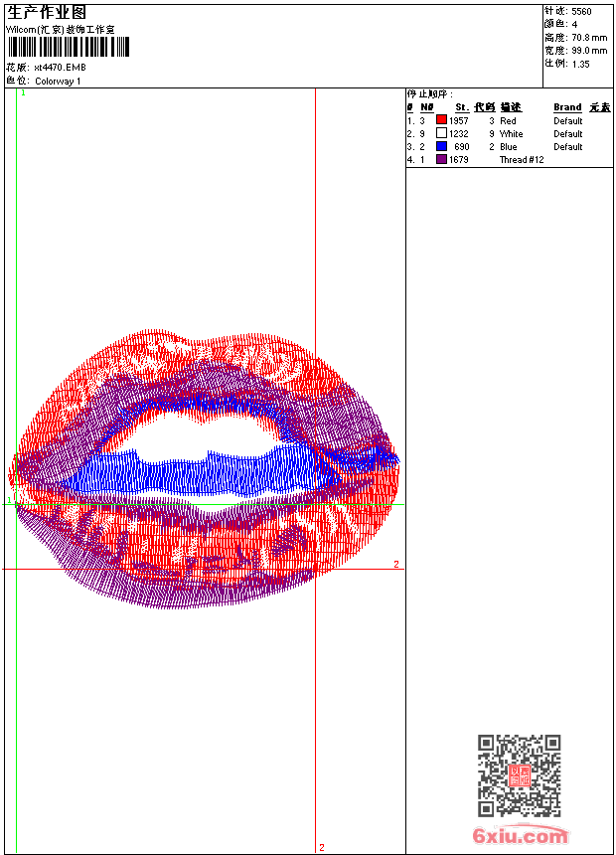Click stitch count 1957 in the Red row
The height and width of the screenshot is (855, 616).
click(x=458, y=121)
